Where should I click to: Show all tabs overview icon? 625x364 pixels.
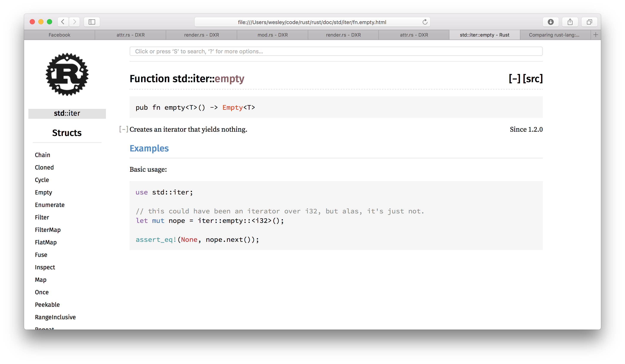pos(589,22)
